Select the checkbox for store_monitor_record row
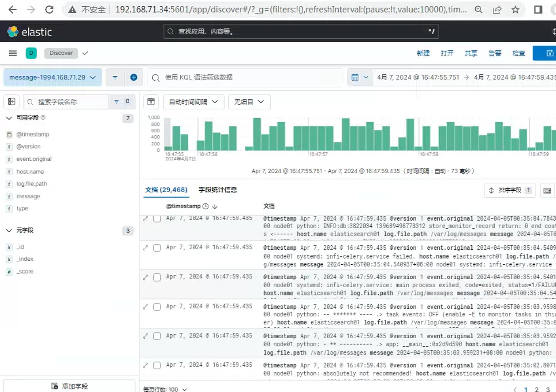556x392 pixels. [x=157, y=219]
